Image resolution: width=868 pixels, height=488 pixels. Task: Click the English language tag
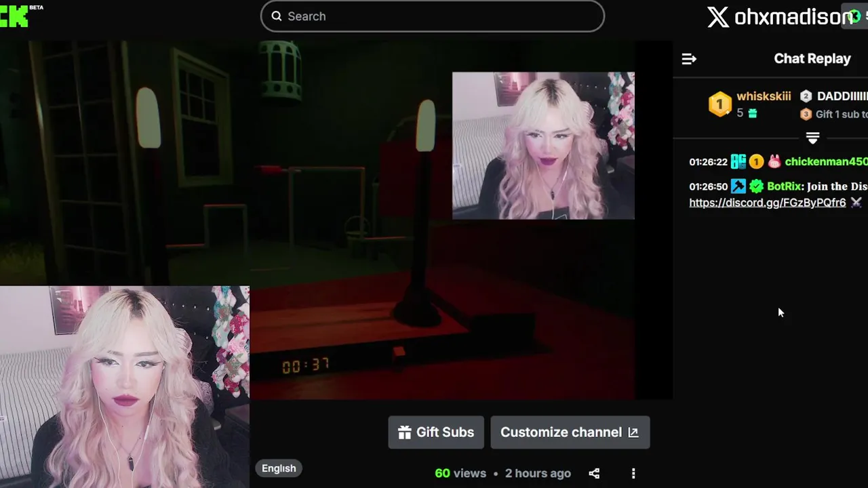pyautogui.click(x=279, y=468)
